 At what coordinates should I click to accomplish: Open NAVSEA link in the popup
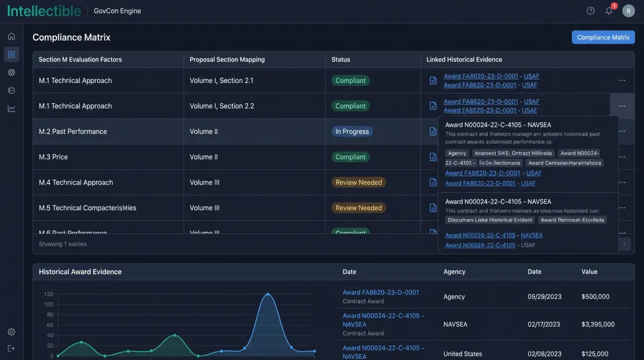coord(531,235)
